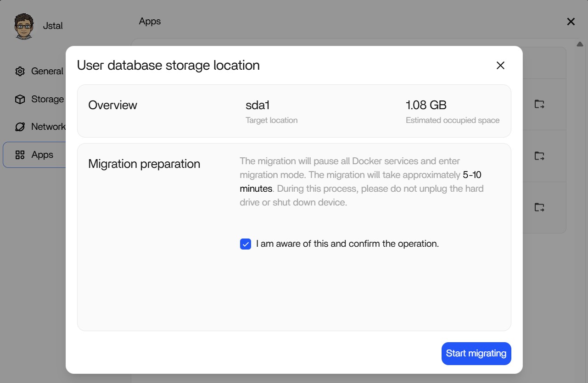The image size is (588, 383).
Task: Click the Apps grid icon
Action: click(x=20, y=155)
